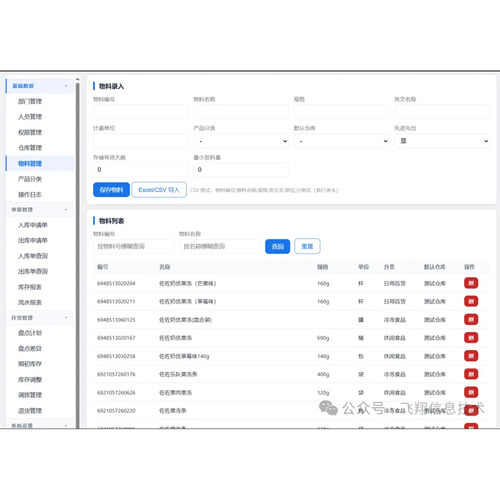Delete the row for item 6948513020204
This screenshot has width=500, height=500.
471,283
